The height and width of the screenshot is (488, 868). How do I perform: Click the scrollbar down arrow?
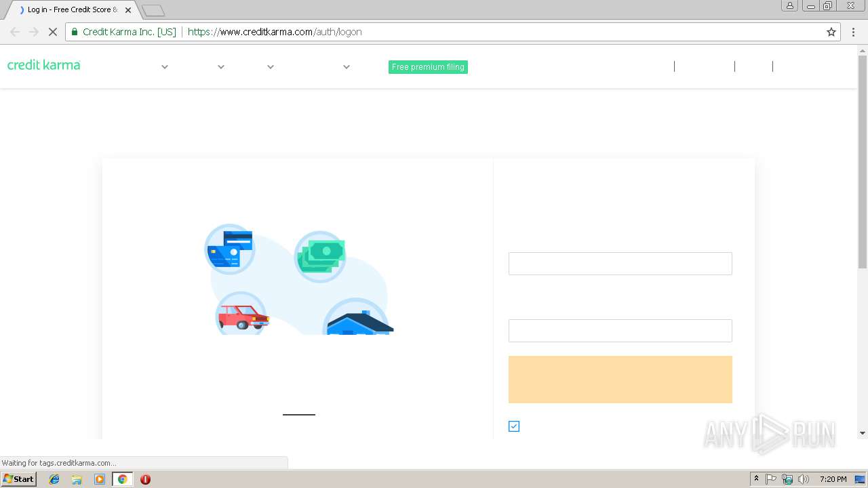863,433
